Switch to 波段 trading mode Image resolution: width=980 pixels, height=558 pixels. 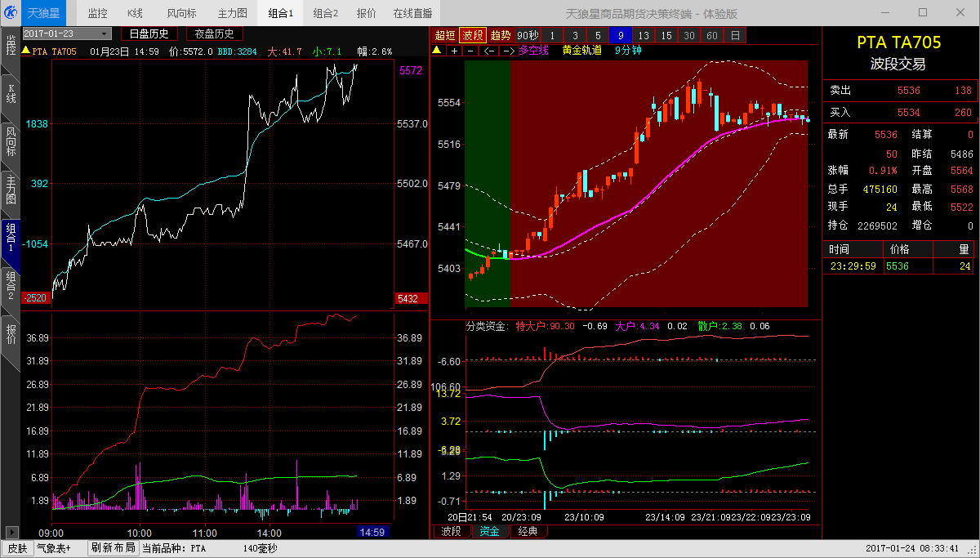[472, 35]
